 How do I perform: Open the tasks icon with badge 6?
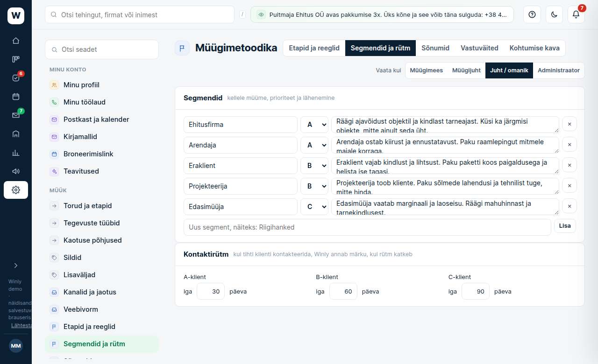coord(16,78)
